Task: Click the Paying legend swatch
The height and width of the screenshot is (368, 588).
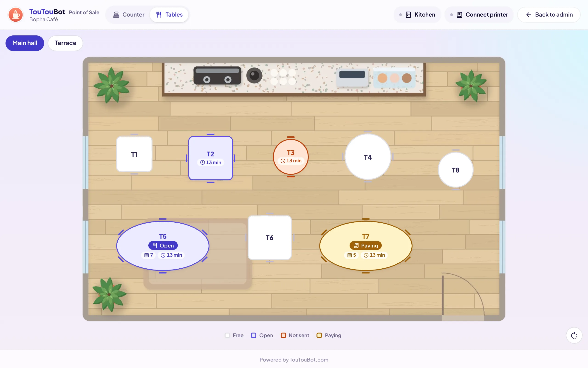Action: [319, 335]
